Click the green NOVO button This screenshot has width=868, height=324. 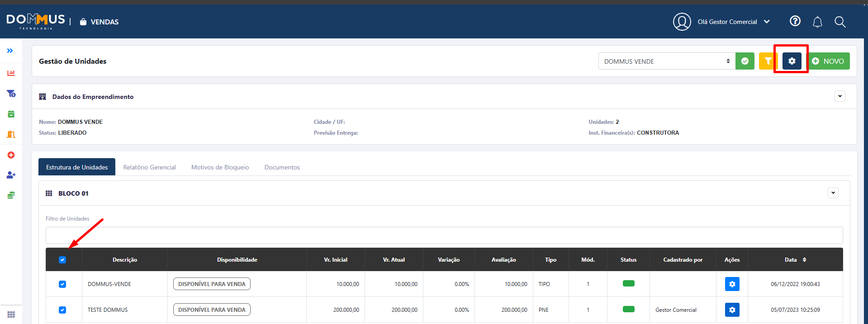coord(828,61)
